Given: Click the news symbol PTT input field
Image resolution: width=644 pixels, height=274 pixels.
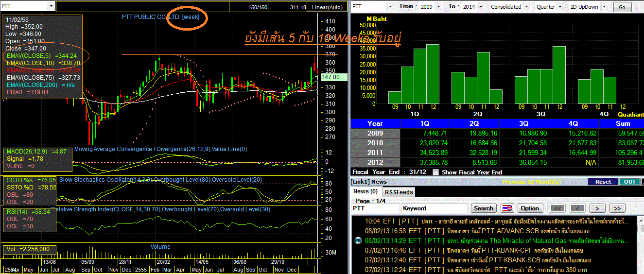Looking at the screenshot, I should (x=376, y=208).
